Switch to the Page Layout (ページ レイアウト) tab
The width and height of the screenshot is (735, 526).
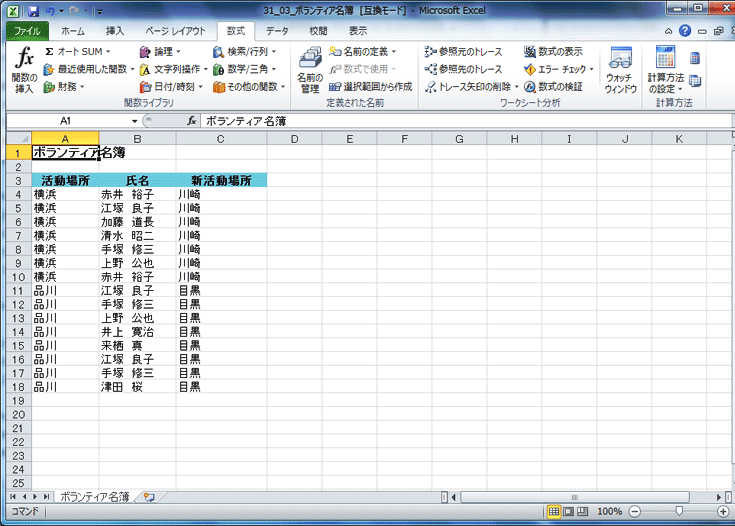[175, 31]
